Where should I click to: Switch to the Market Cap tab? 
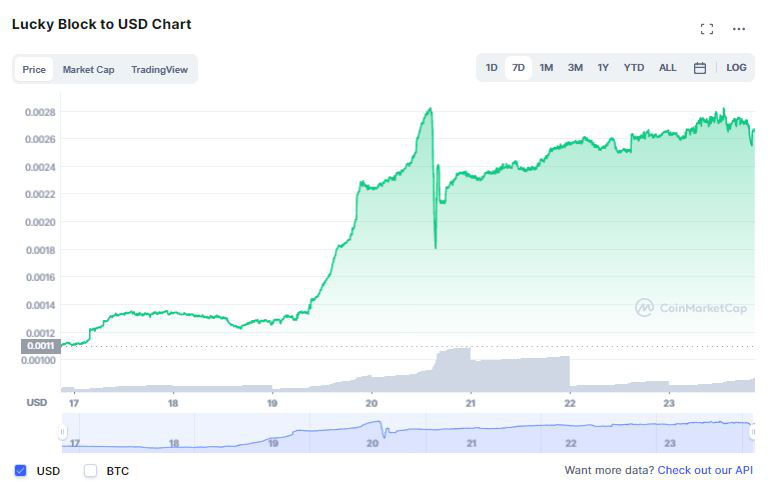(88, 70)
